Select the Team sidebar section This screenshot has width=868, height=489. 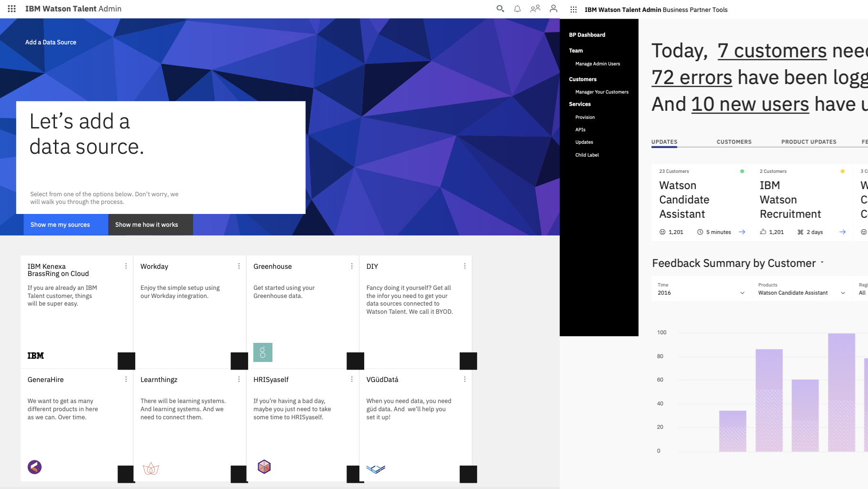[x=575, y=51]
